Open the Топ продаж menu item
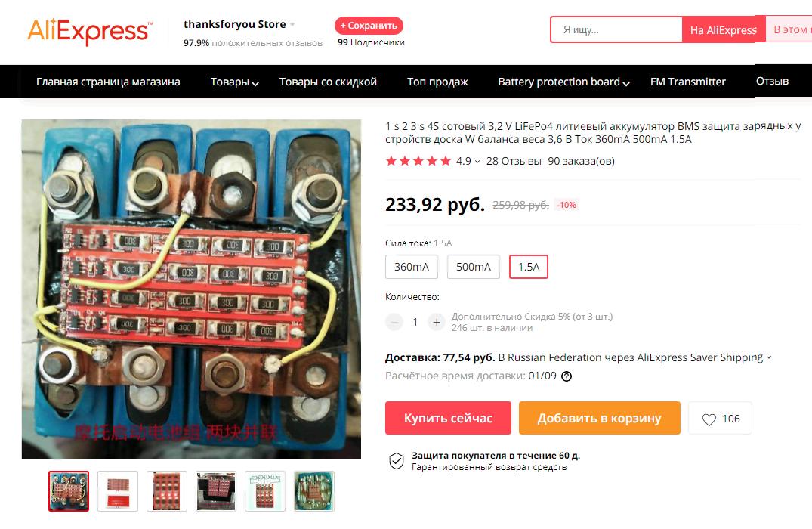This screenshot has width=812, height=529. (437, 82)
